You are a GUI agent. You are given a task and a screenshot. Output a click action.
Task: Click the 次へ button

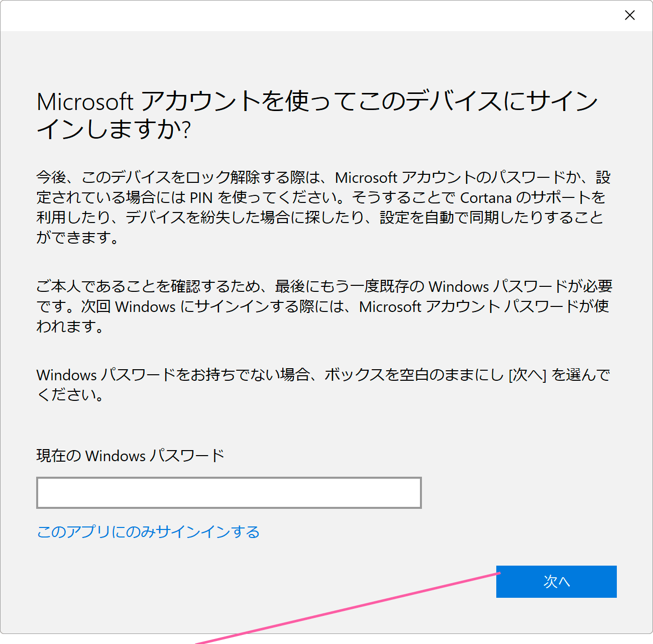556,582
